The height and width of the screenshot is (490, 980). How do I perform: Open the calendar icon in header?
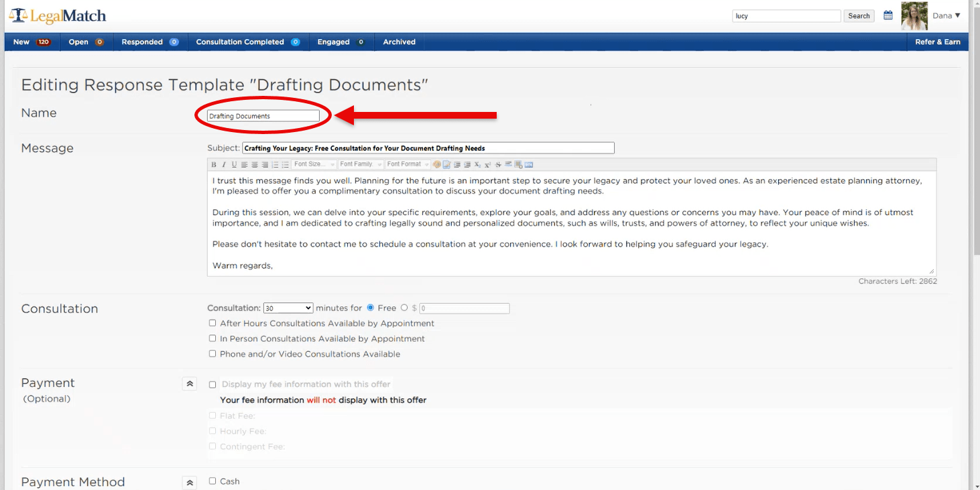887,15
